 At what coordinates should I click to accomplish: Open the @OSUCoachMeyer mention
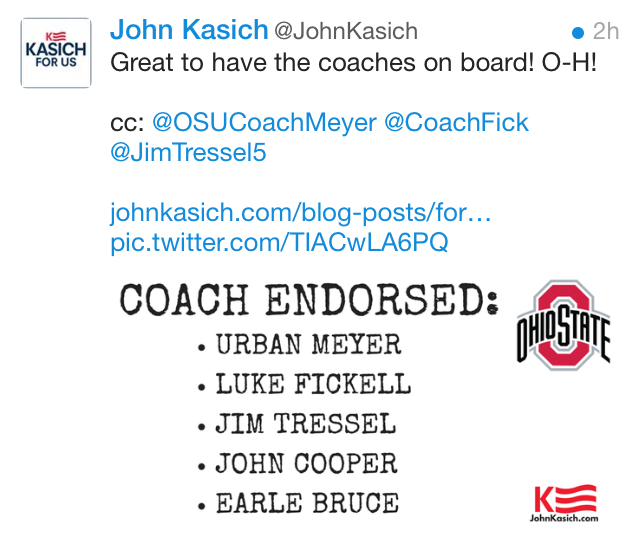(x=264, y=123)
